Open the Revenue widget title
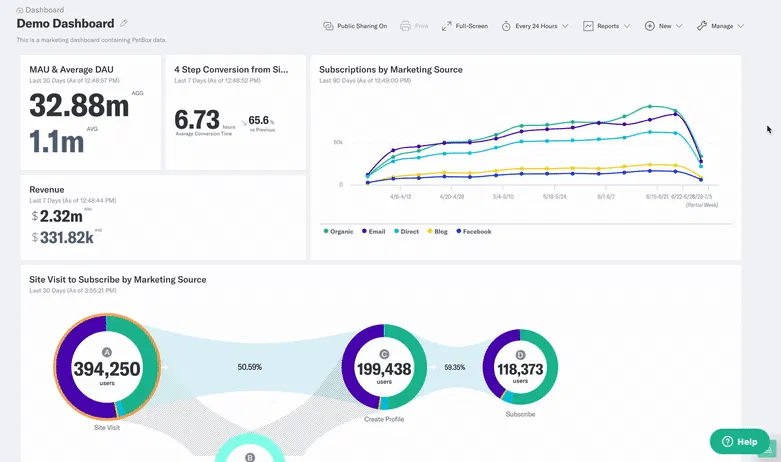Image resolution: width=781 pixels, height=462 pixels. [x=47, y=189]
